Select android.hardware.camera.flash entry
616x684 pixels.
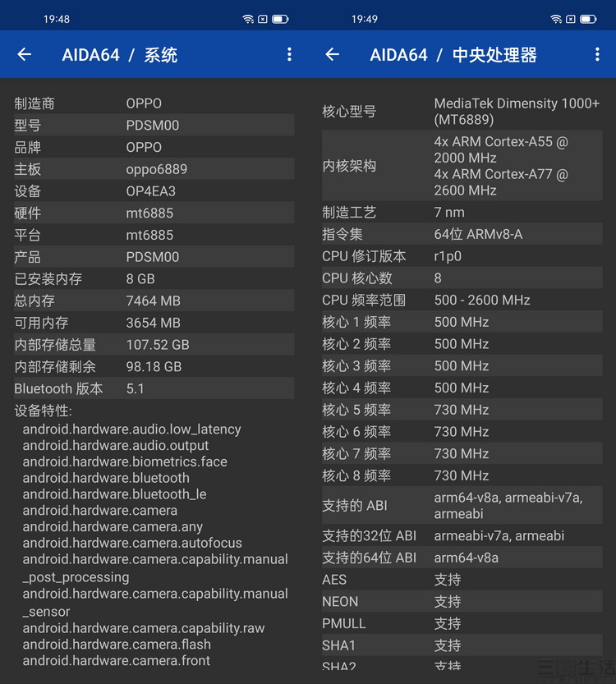[117, 645]
